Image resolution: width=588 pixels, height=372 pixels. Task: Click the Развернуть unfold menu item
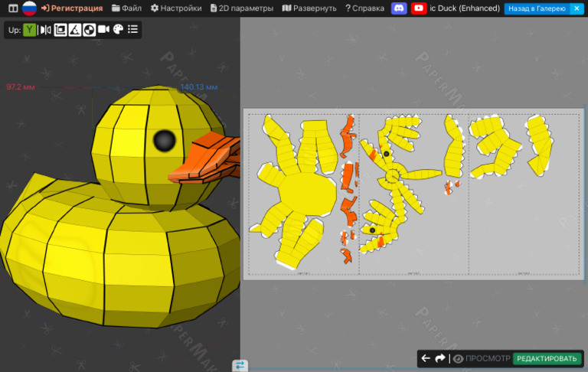click(x=309, y=8)
